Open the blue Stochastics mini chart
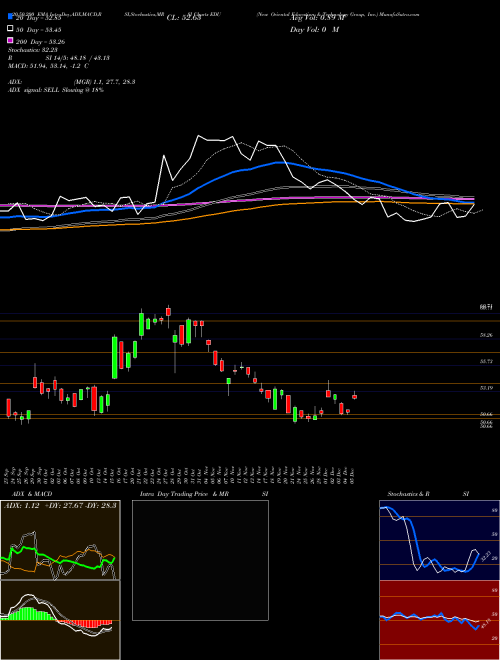Screen dimensions: 500x660 [x=439, y=540]
